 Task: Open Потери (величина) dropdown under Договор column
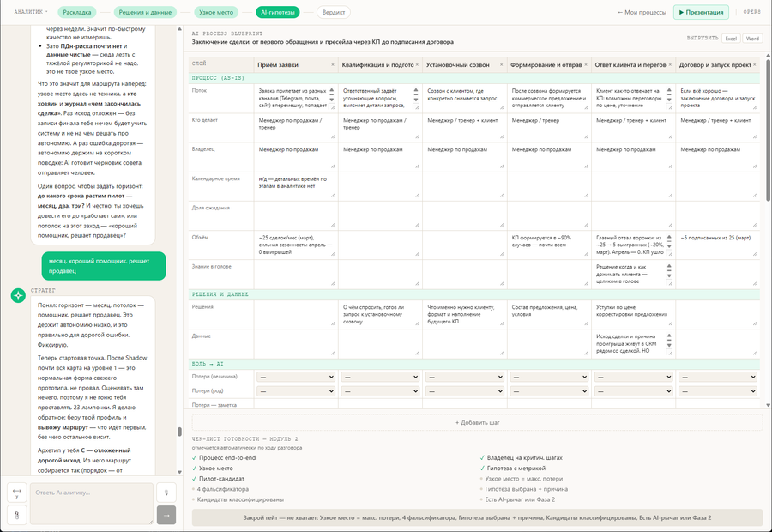tap(717, 377)
